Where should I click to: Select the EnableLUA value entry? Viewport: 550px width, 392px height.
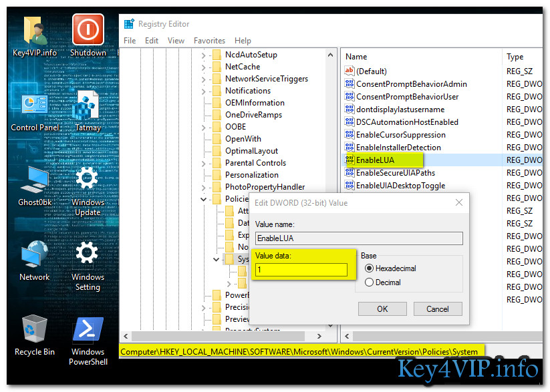point(375,160)
